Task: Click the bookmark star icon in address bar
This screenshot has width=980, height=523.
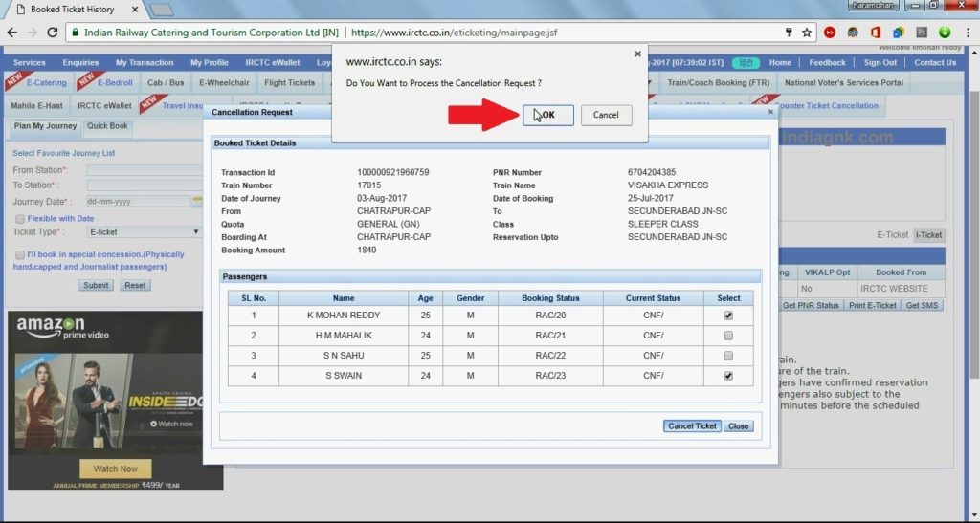Action: coord(807,33)
